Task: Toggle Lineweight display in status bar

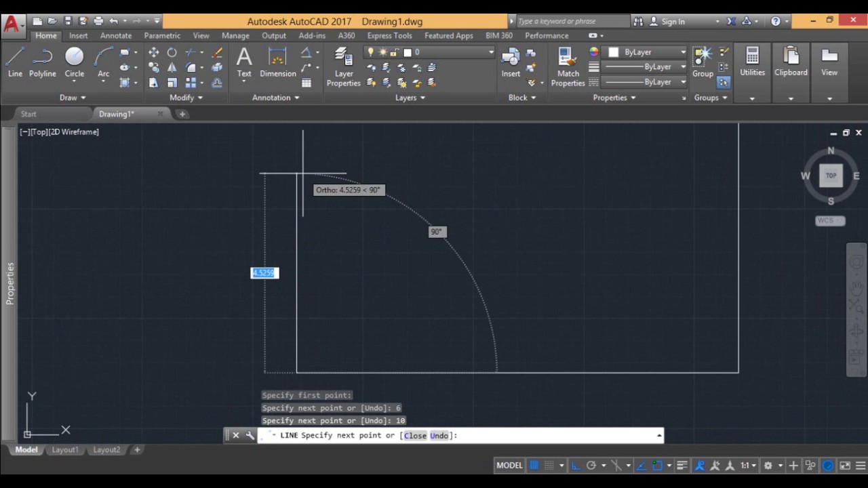Action: [x=682, y=466]
